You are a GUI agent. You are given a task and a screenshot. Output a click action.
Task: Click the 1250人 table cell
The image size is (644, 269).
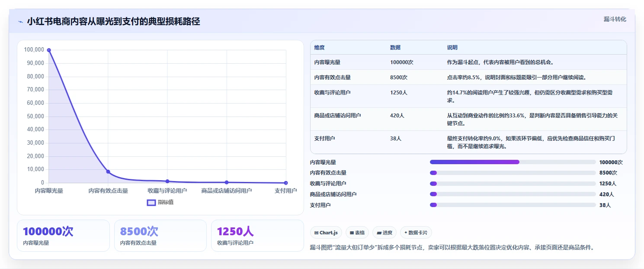(399, 93)
